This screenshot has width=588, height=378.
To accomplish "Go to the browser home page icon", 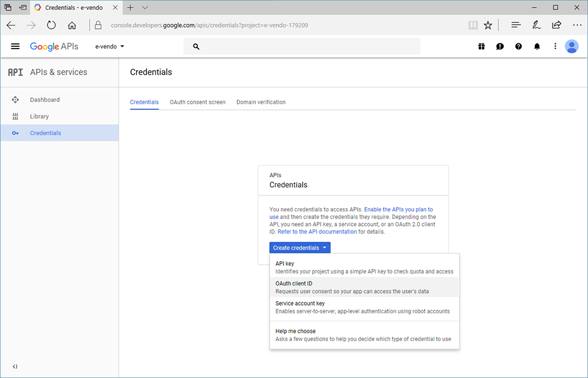I will pyautogui.click(x=72, y=25).
